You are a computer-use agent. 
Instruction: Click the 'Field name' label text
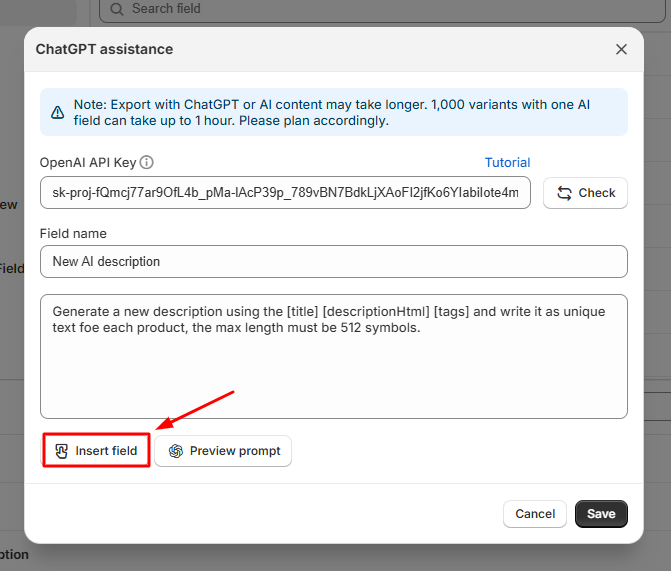(73, 234)
